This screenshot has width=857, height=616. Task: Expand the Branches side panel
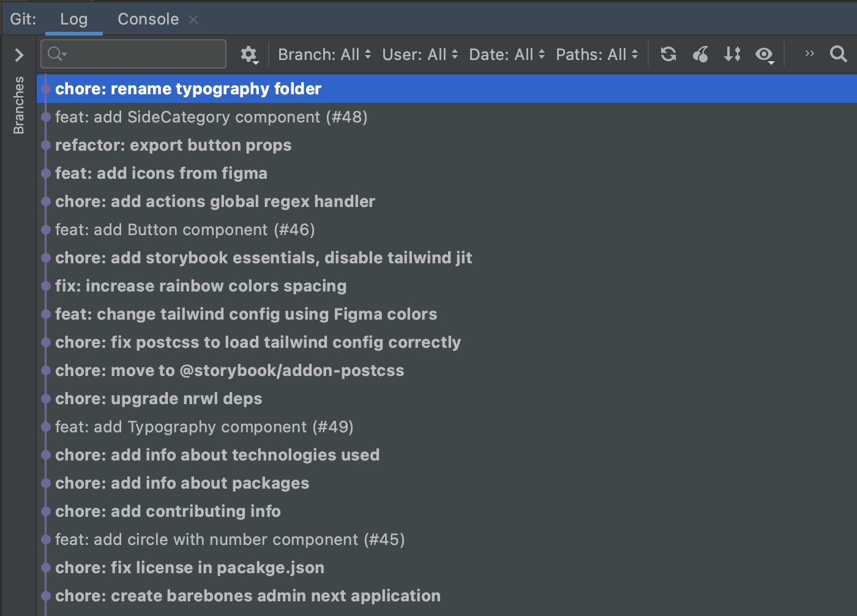tap(18, 54)
